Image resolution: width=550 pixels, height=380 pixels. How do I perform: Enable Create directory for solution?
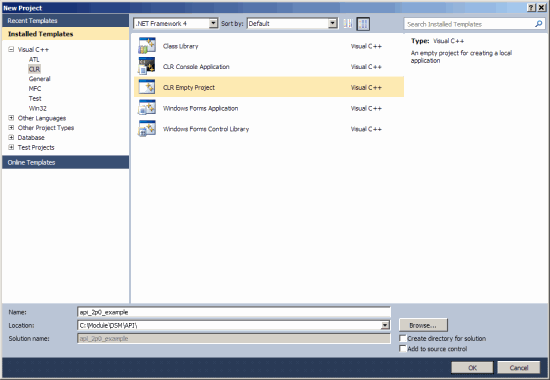tap(403, 338)
